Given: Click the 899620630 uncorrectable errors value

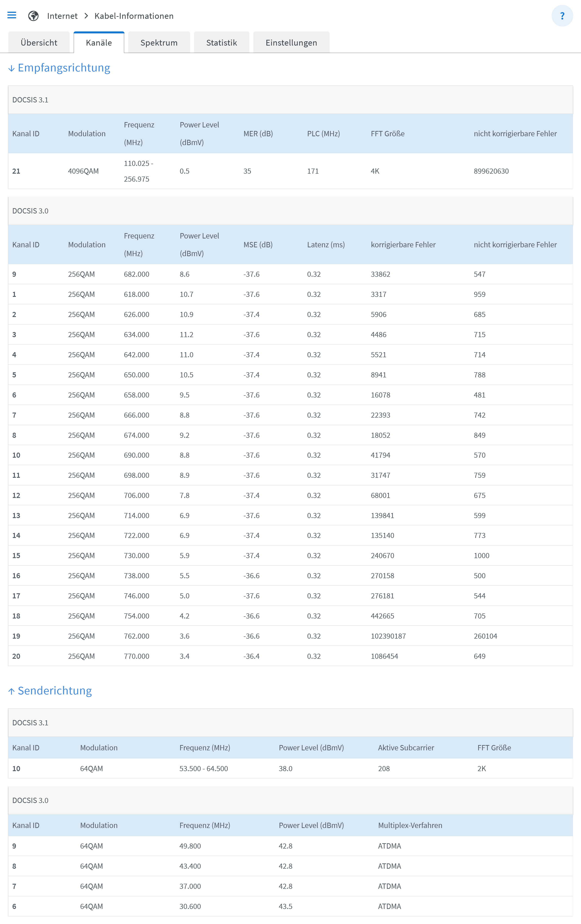Looking at the screenshot, I should (491, 171).
